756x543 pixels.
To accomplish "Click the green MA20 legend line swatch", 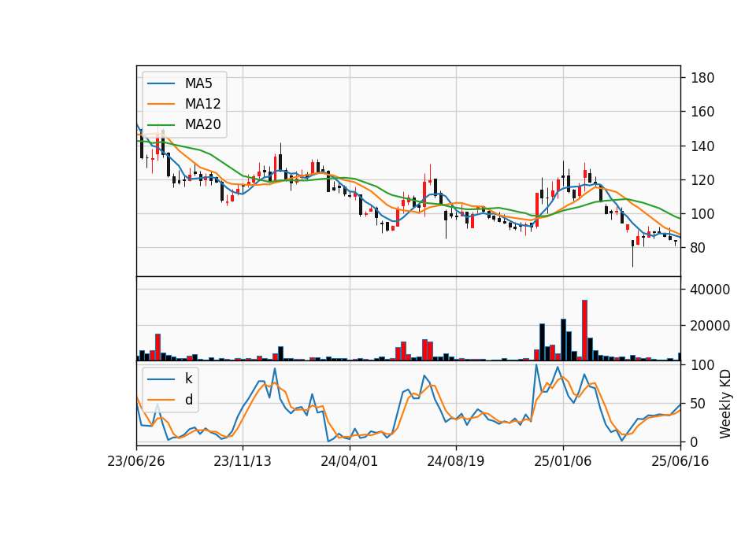I will tap(161, 124).
